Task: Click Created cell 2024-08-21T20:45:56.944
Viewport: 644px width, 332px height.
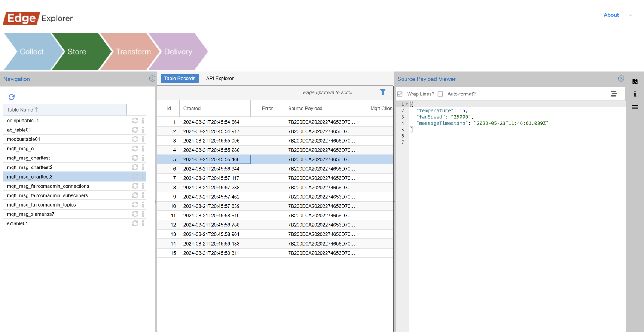Action: [215, 169]
